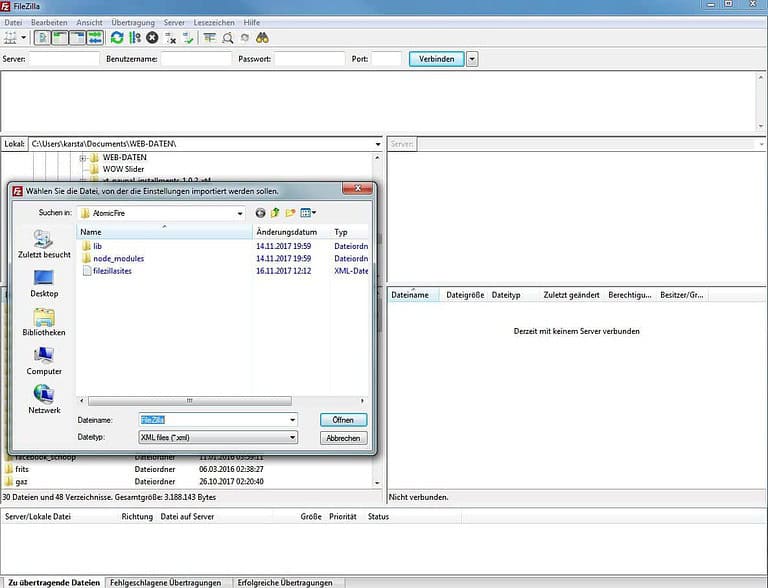Click the Verbinden button
The image size is (768, 588).
click(x=436, y=59)
